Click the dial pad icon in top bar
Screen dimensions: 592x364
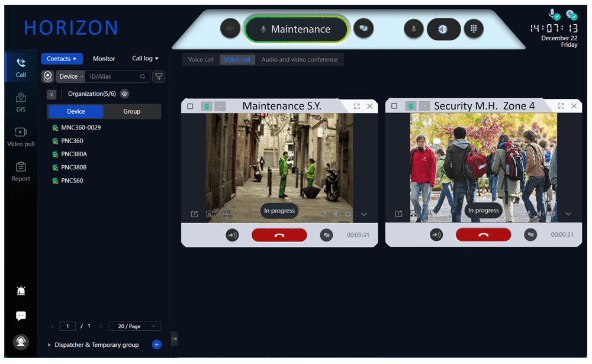[473, 28]
